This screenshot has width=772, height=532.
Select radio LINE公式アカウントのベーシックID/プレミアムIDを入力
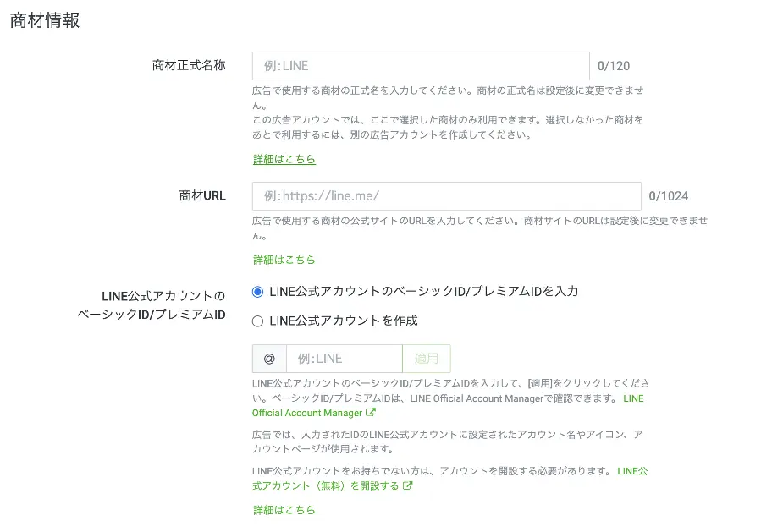[257, 292]
